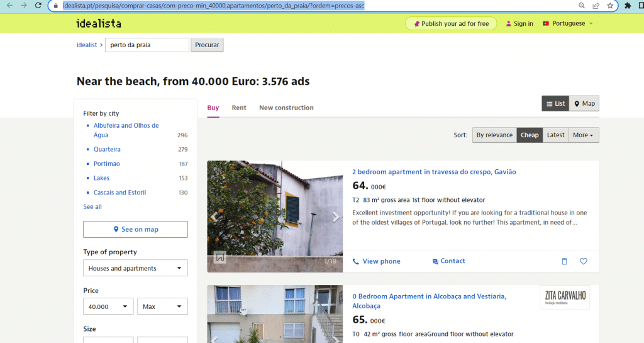644x343 pixels.
Task: Filter by Quarteira city
Action: point(107,149)
